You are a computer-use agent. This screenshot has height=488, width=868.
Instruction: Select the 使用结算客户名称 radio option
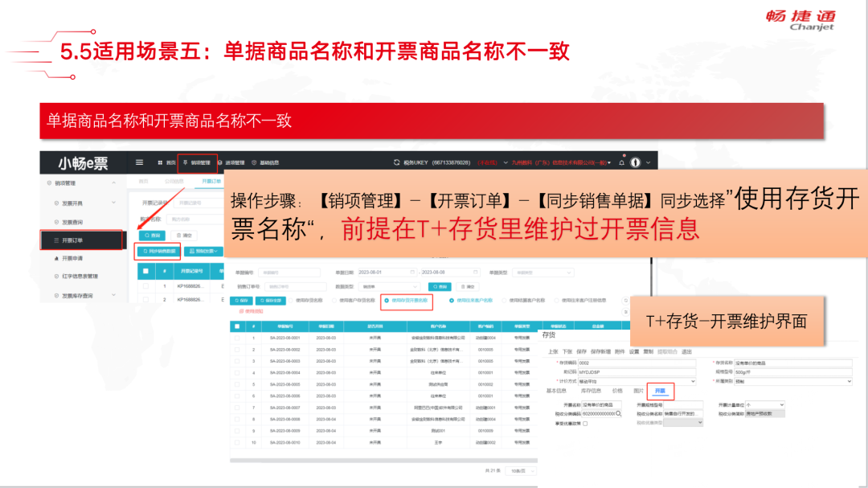[504, 300]
